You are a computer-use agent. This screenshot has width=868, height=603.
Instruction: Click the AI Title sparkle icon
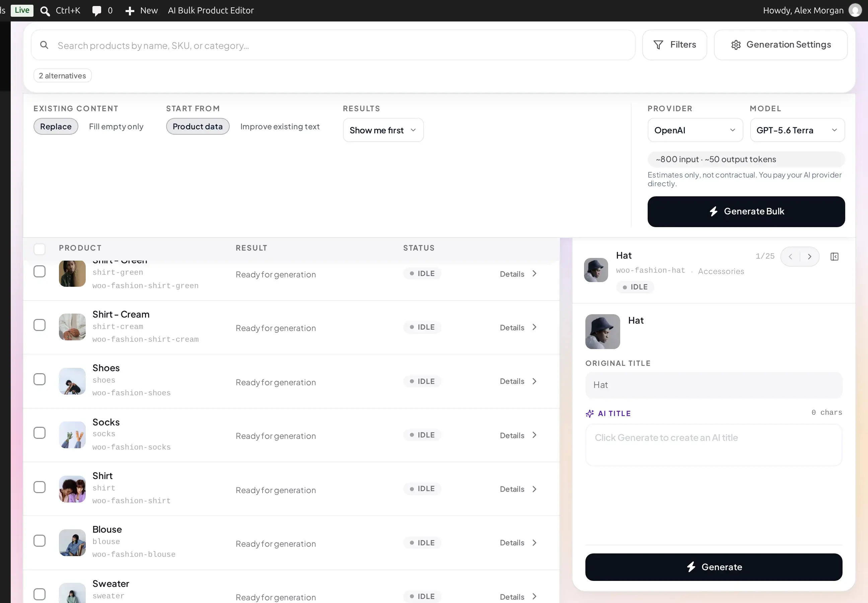[590, 413]
